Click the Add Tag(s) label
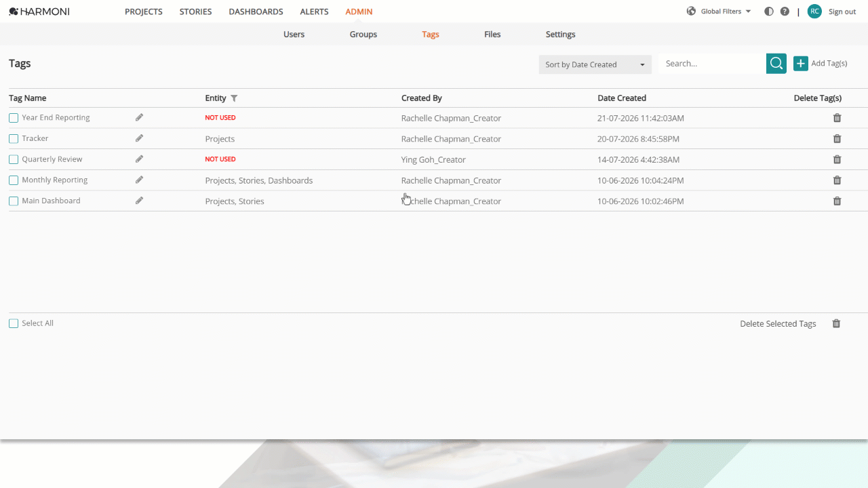This screenshot has width=868, height=488. 829,63
